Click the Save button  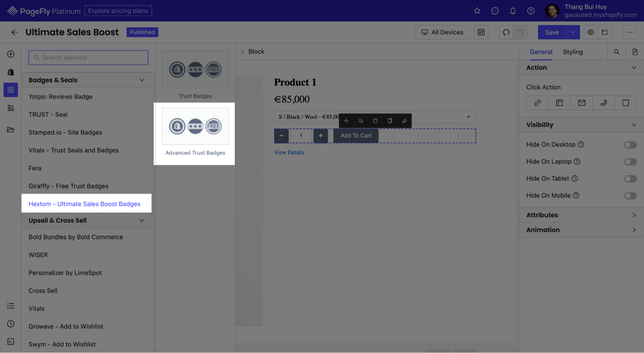click(x=552, y=32)
